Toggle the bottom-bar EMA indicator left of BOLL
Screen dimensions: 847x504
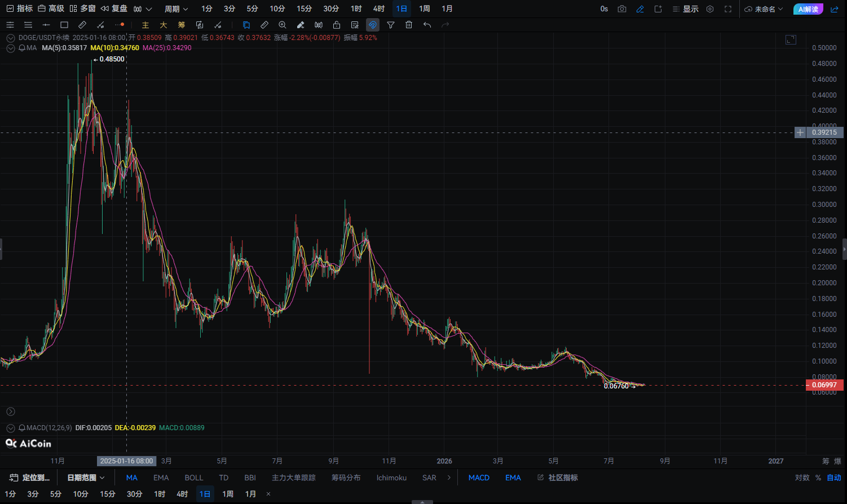[x=161, y=478]
